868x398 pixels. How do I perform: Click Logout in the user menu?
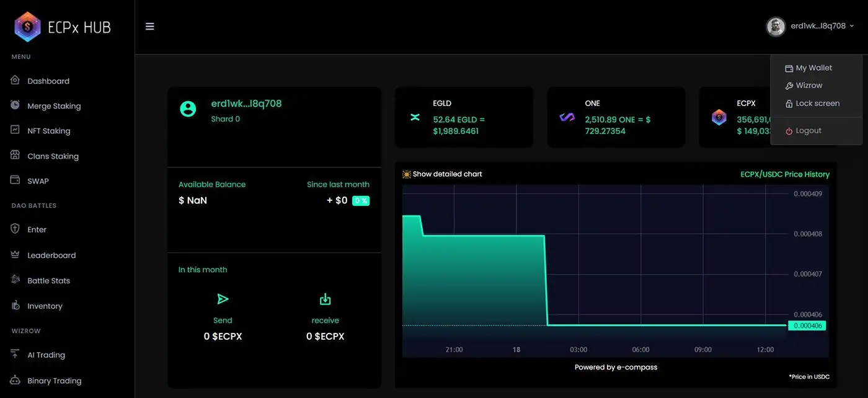808,131
